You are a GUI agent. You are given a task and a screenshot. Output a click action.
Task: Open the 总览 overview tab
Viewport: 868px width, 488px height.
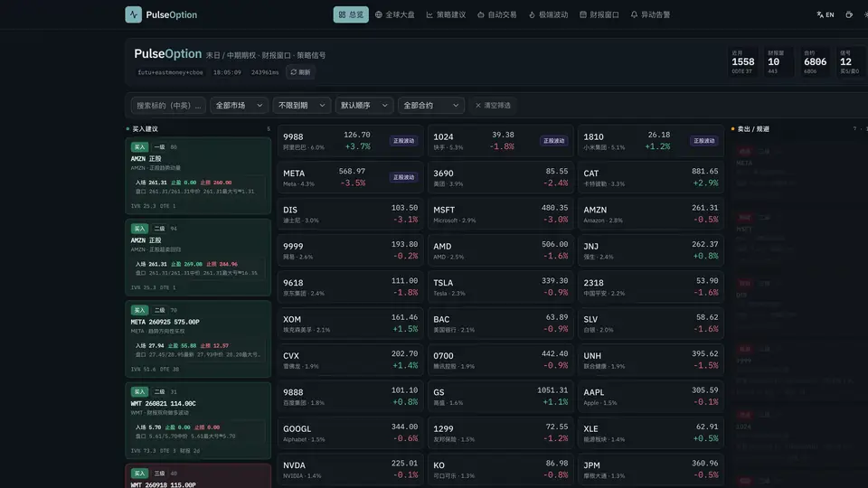(x=351, y=15)
